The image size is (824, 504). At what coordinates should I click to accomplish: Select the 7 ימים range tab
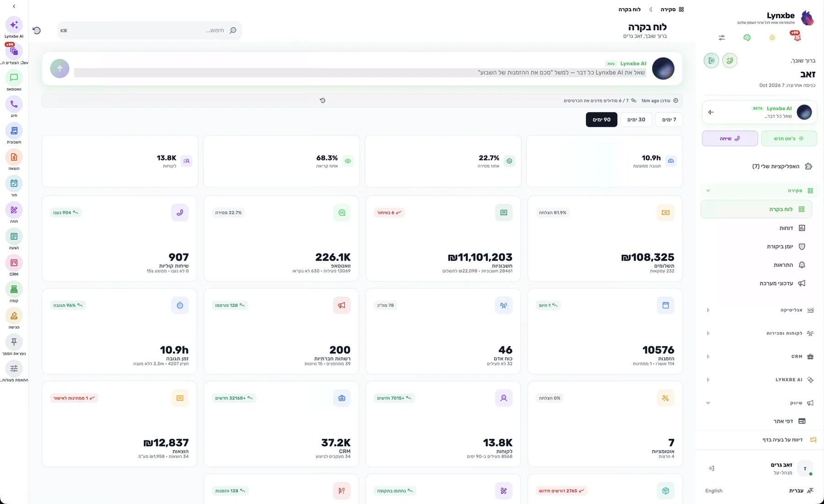coord(669,119)
